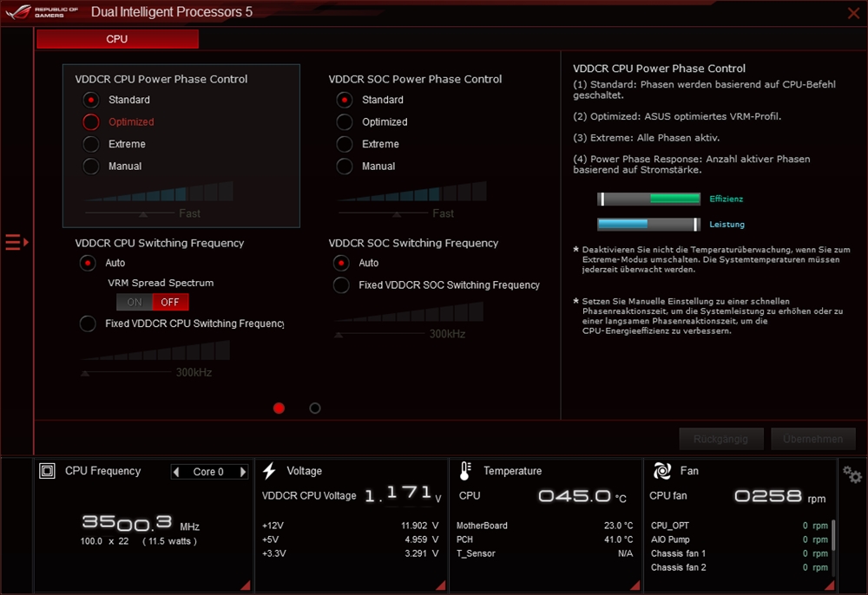The width and height of the screenshot is (868, 595).
Task: Go to first settings page dot
Action: [x=279, y=409]
